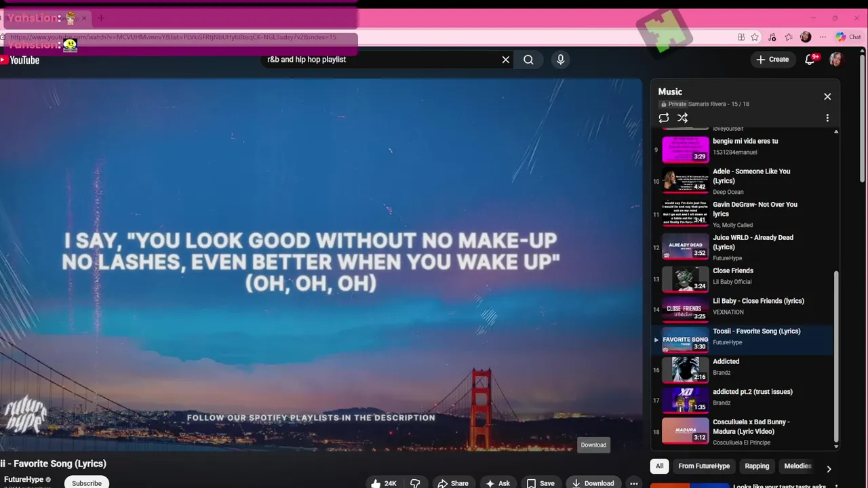The width and height of the screenshot is (868, 488).
Task: Select the Melodies filter chip
Action: pos(797,466)
